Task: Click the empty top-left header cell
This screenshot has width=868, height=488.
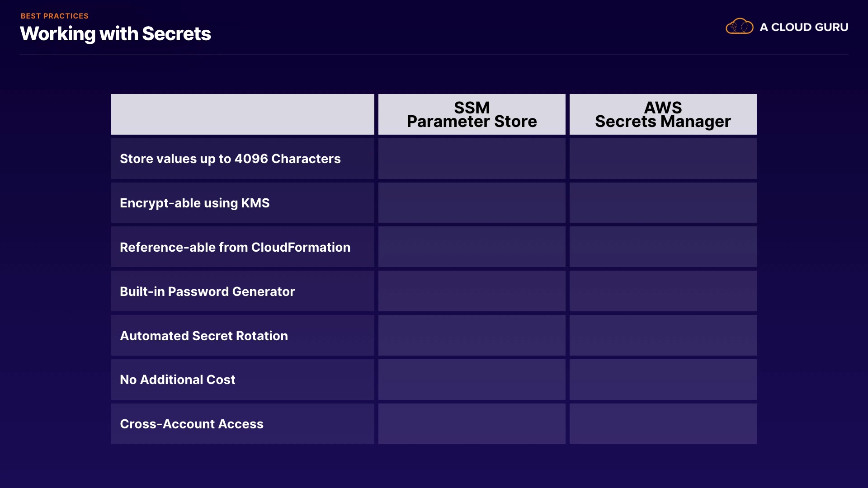Action: point(242,114)
